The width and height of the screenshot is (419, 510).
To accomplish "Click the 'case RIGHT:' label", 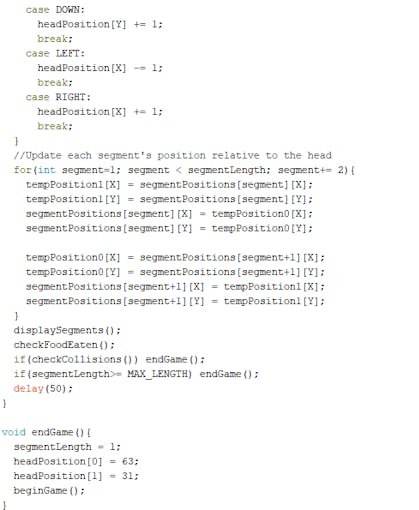I will click(x=58, y=97).
